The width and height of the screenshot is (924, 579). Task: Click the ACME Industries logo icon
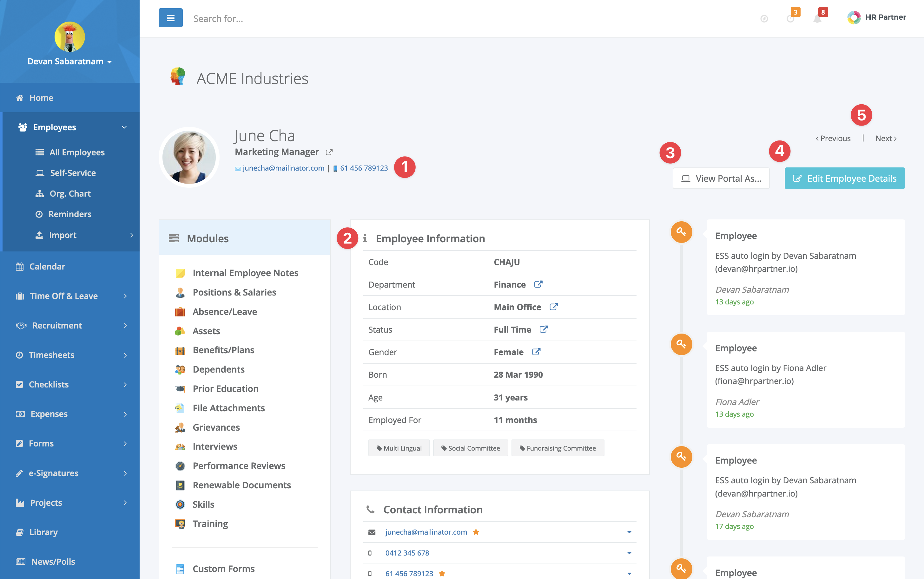click(178, 77)
